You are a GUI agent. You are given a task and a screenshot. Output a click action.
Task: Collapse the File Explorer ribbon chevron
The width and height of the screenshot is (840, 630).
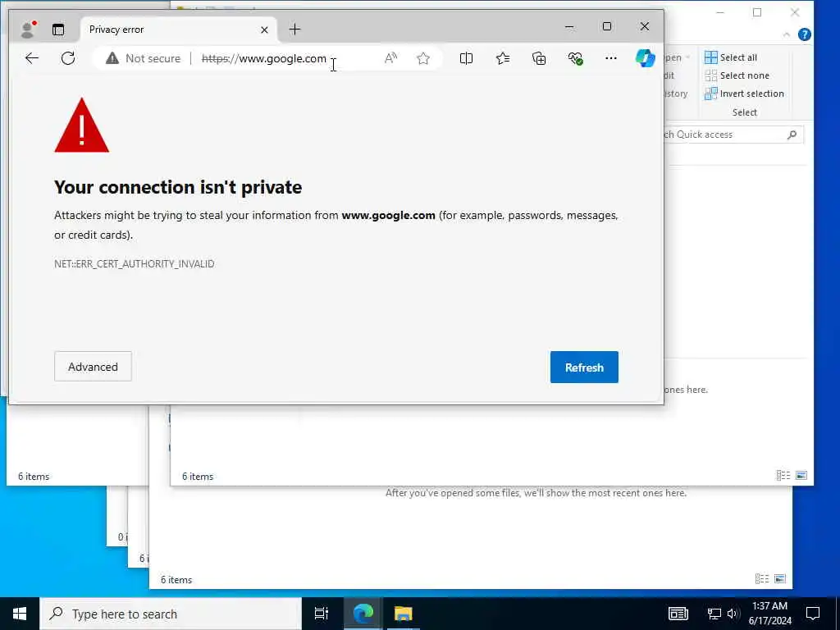pyautogui.click(x=787, y=34)
